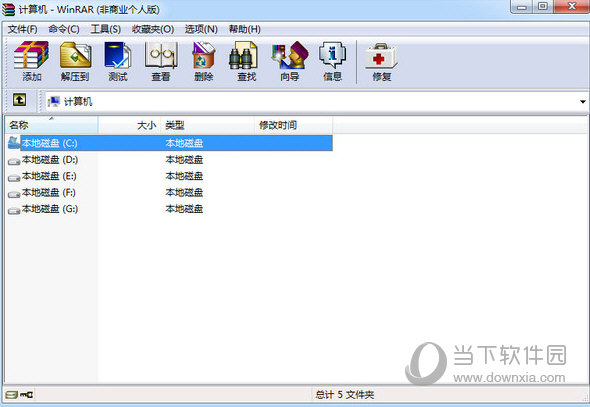590x407 pixels.
Task: Close the WinRAR window
Action: click(x=572, y=6)
